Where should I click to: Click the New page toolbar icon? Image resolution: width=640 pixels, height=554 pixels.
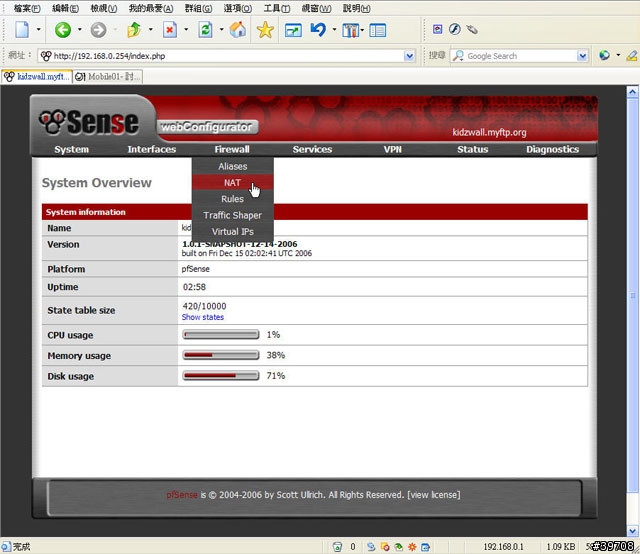(x=22, y=30)
